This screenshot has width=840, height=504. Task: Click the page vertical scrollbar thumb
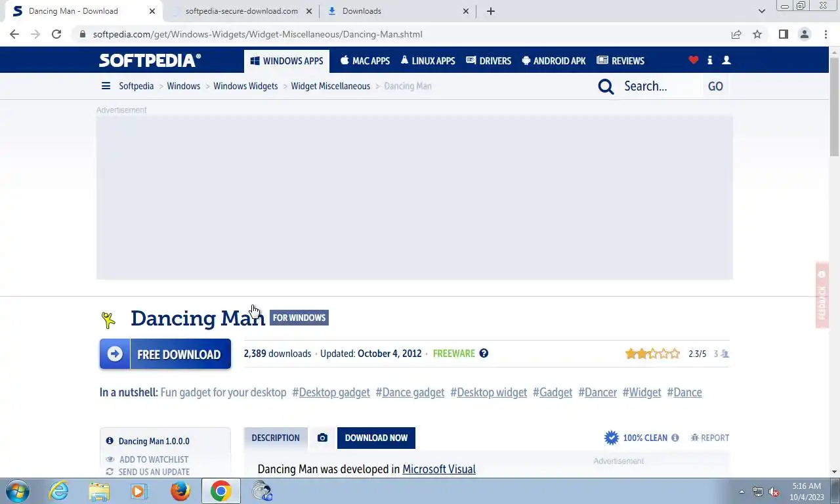click(834, 106)
